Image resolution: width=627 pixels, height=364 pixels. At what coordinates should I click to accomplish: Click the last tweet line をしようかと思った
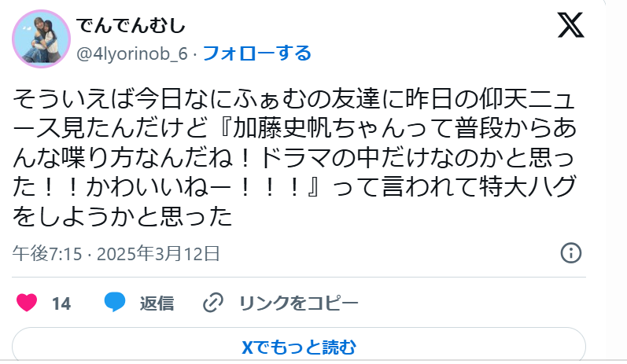click(123, 216)
